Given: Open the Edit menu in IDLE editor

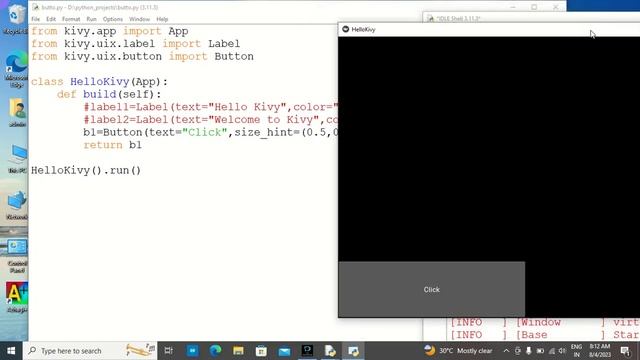Looking at the screenshot, I should point(51,19).
